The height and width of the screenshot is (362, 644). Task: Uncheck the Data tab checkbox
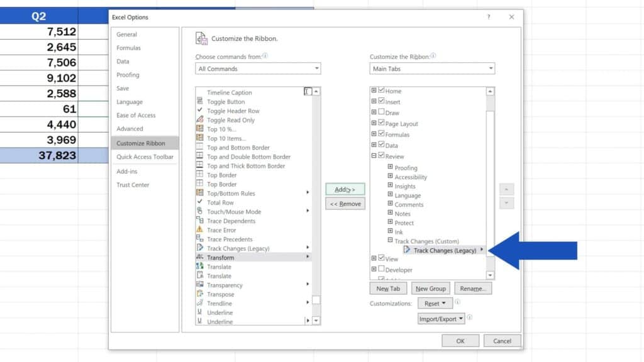click(381, 145)
